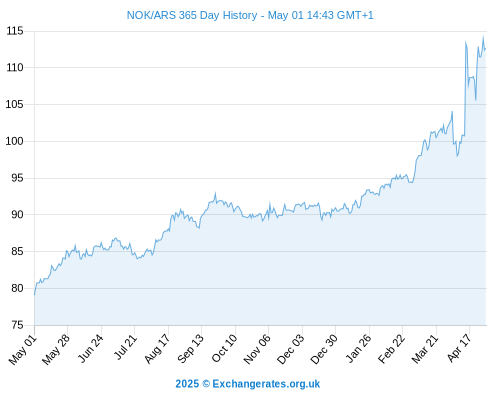This screenshot has width=495, height=400.
Task: Click the 115 y-axis value label
Action: [x=15, y=31]
